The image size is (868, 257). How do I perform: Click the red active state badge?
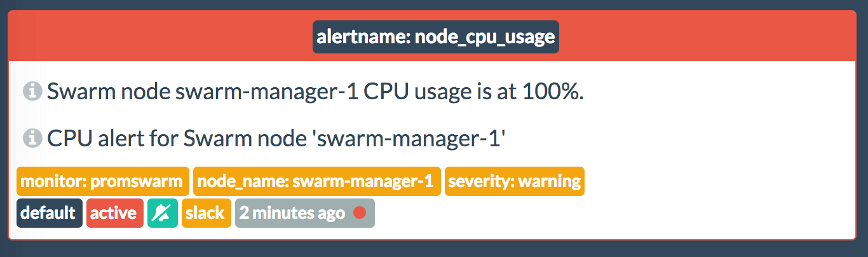pos(114,213)
